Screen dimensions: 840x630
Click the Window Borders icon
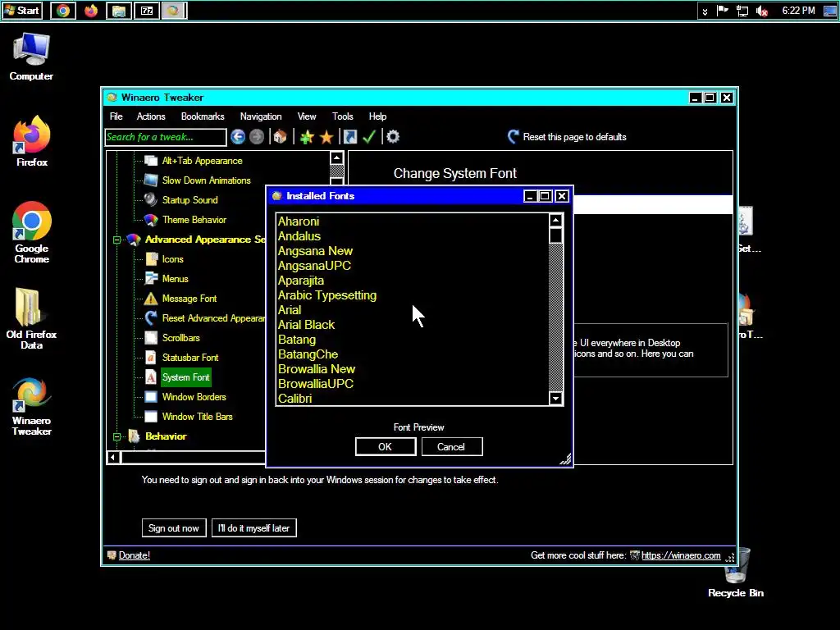tap(151, 397)
